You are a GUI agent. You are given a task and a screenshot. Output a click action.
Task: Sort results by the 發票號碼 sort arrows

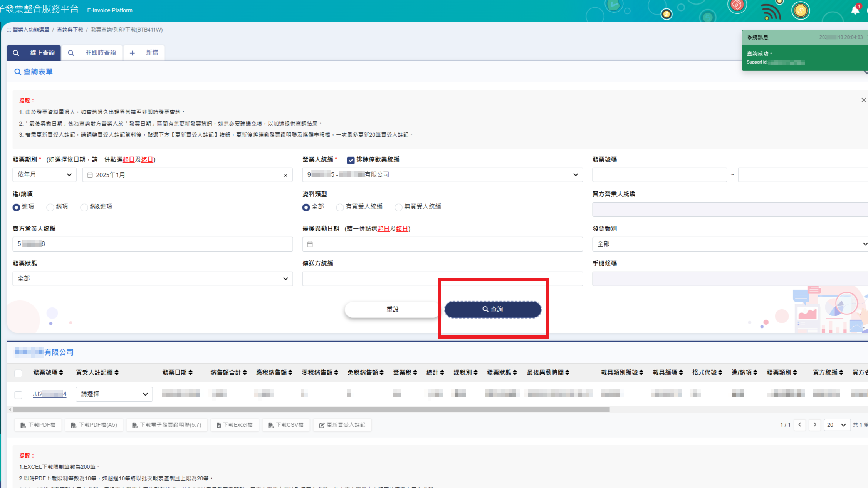(61, 372)
